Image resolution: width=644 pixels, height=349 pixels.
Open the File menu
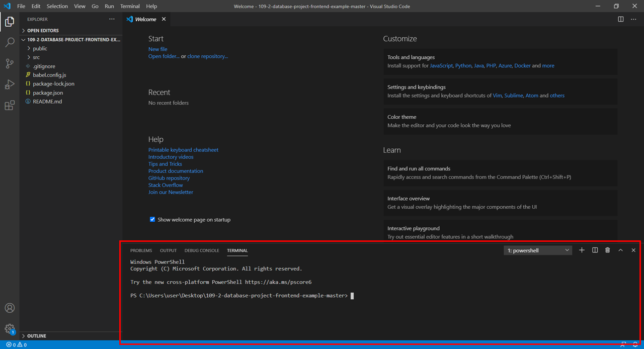[x=21, y=6]
